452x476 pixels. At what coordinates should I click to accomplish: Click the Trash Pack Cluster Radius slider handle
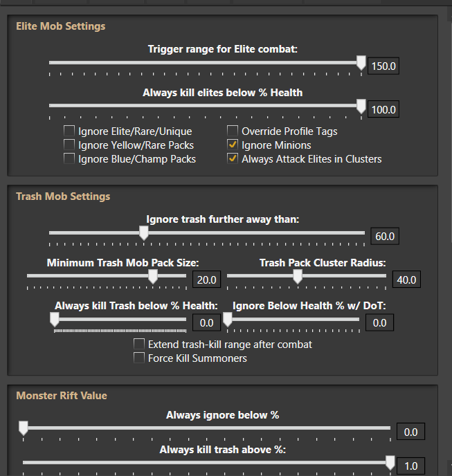[x=297, y=277]
